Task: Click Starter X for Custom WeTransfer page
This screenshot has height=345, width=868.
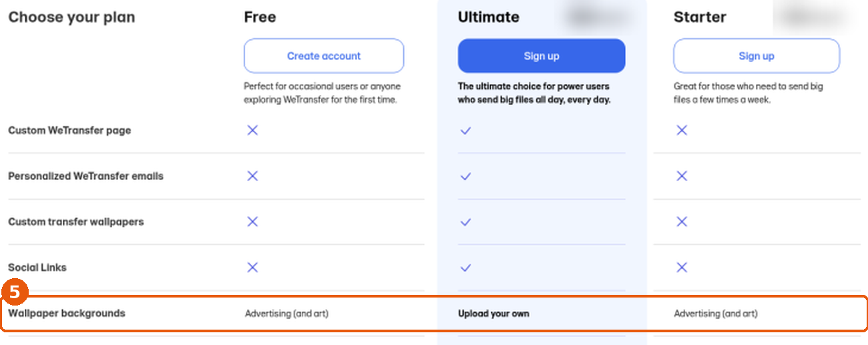Action: point(682,130)
